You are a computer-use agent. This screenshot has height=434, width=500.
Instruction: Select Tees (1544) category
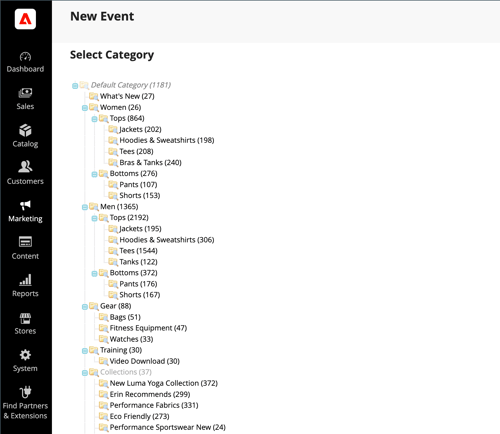click(x=138, y=251)
